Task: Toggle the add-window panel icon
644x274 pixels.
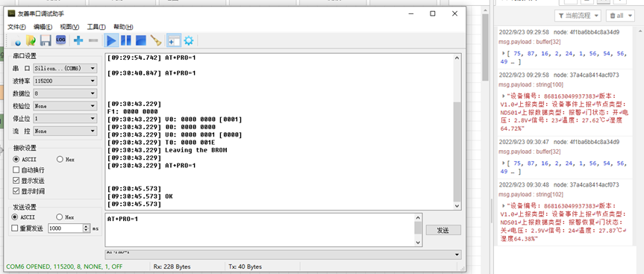Action: (x=174, y=40)
